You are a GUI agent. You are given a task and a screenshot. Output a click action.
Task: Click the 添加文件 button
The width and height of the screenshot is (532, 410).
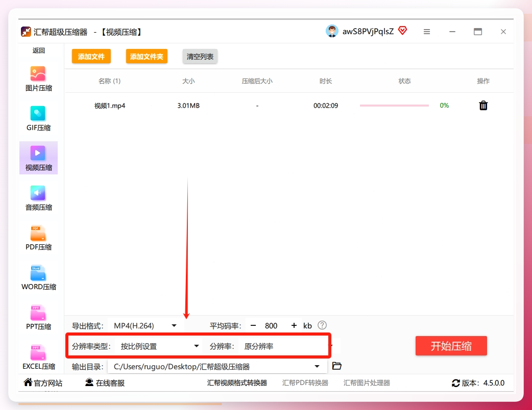pyautogui.click(x=91, y=56)
